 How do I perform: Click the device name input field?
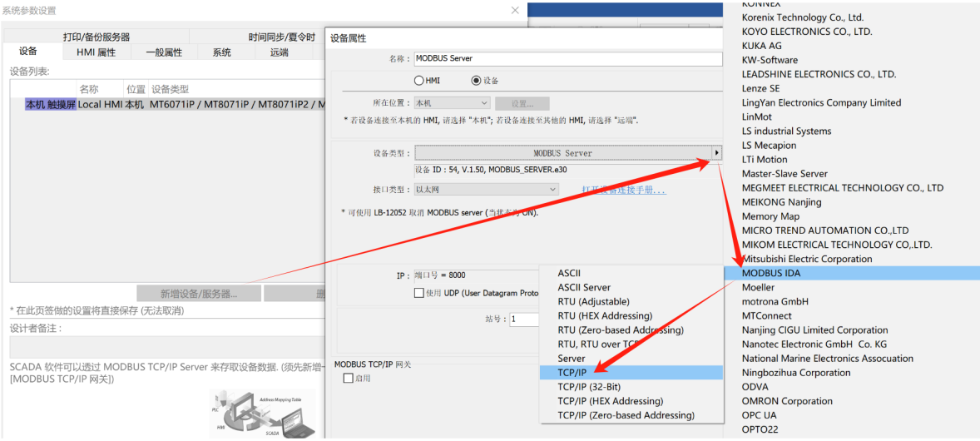click(x=567, y=58)
